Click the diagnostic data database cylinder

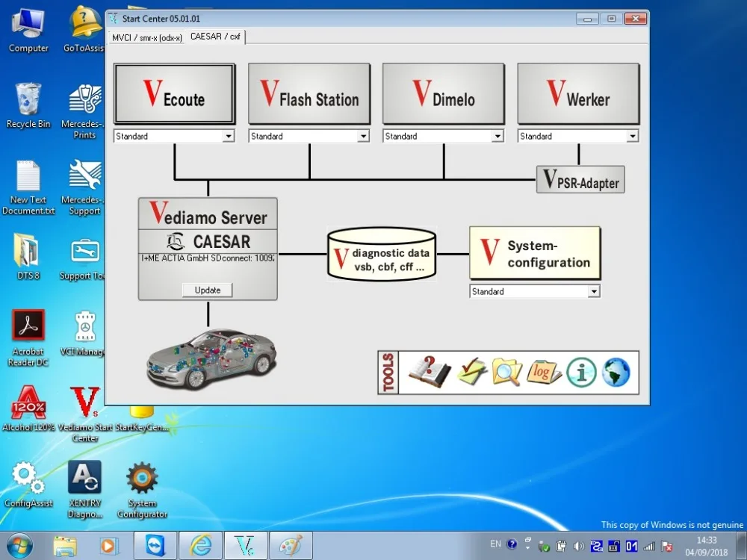pos(382,255)
